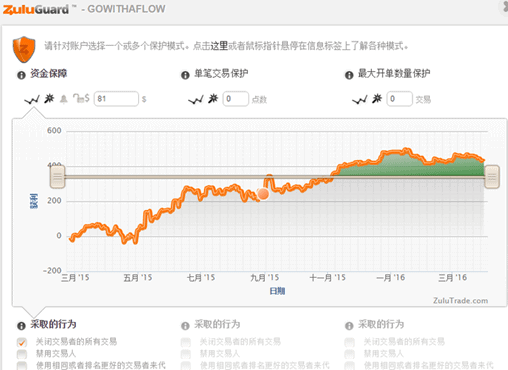Click the info icon beside middle 采取的行为

(185, 326)
